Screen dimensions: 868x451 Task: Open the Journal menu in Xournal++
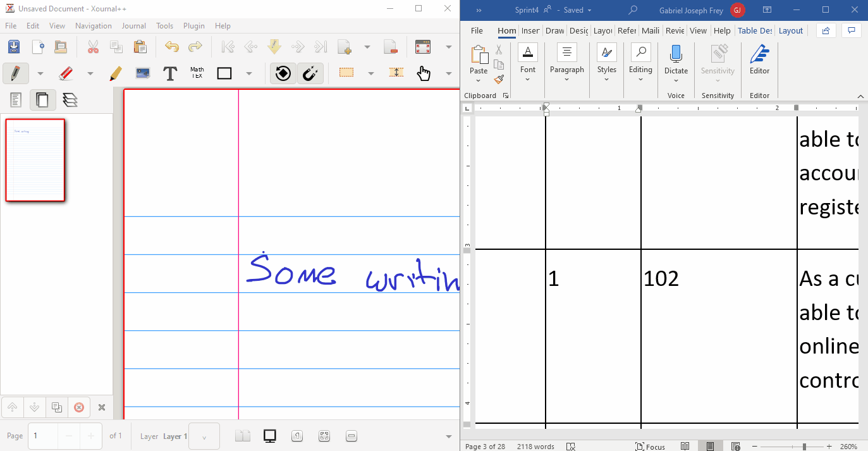tap(133, 26)
